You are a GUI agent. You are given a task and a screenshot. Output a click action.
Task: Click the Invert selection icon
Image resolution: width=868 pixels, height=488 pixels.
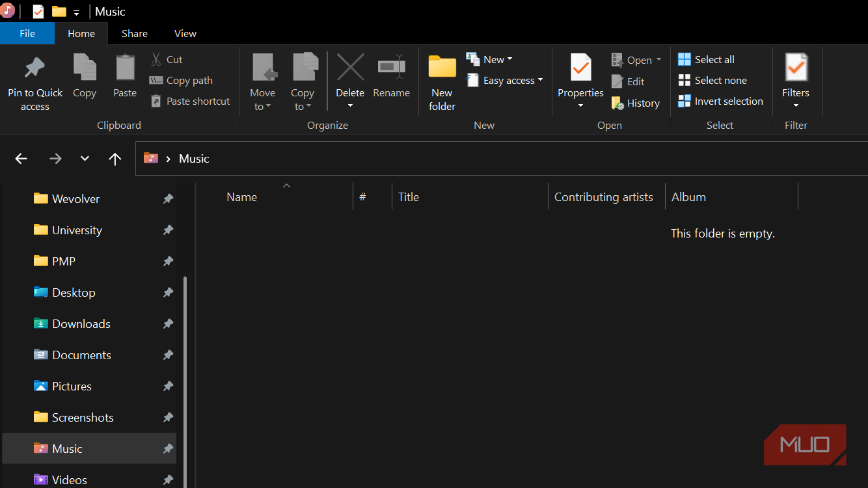click(x=685, y=102)
